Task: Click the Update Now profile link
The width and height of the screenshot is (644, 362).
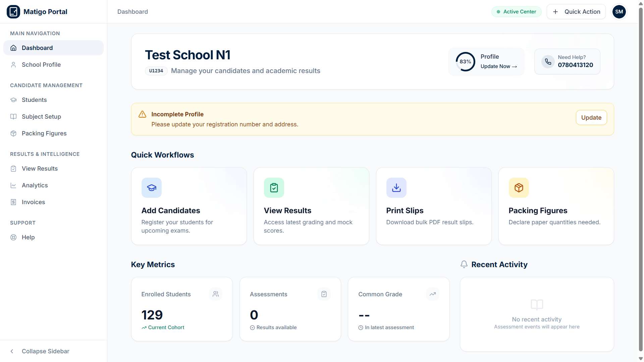Action: click(499, 66)
